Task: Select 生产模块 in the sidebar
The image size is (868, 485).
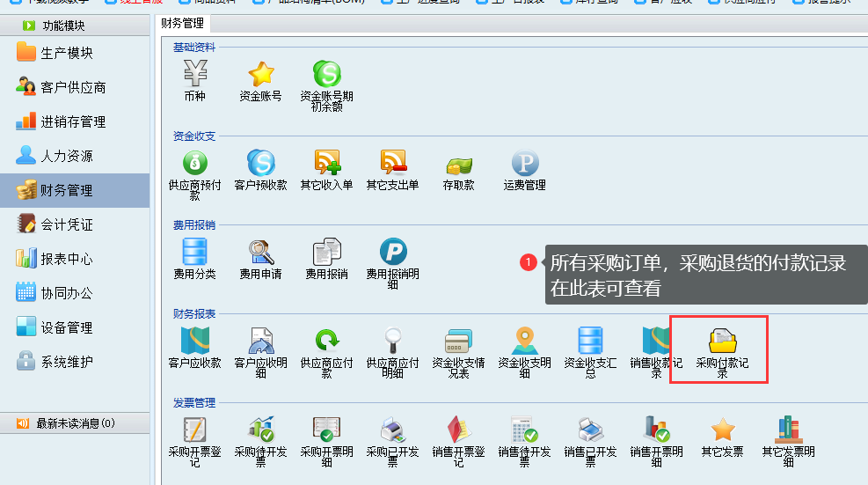Action: (66, 53)
